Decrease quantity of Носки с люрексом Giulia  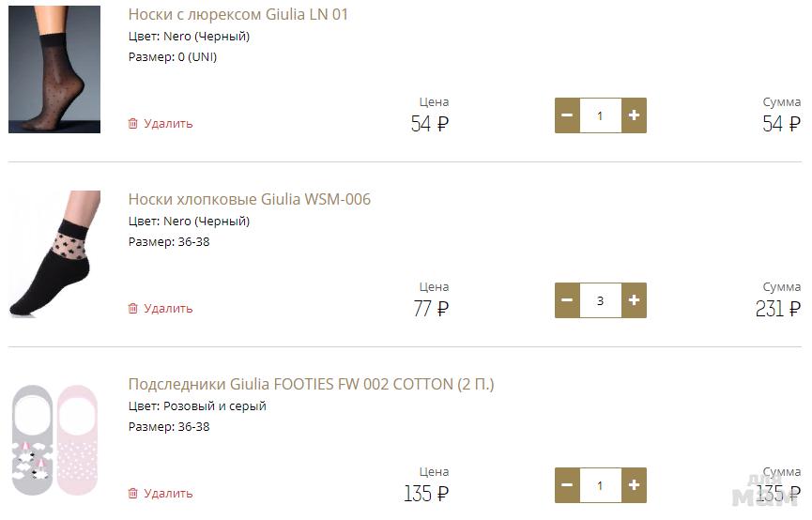pos(567,115)
